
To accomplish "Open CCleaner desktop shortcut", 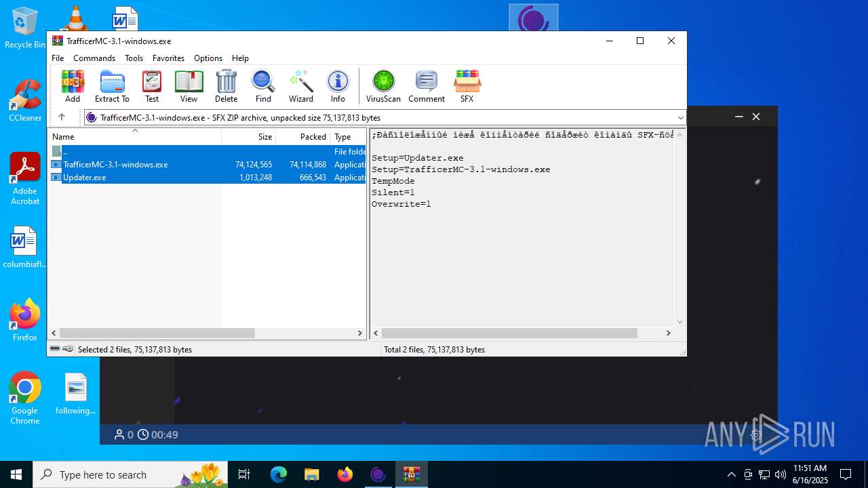I will 25,100.
